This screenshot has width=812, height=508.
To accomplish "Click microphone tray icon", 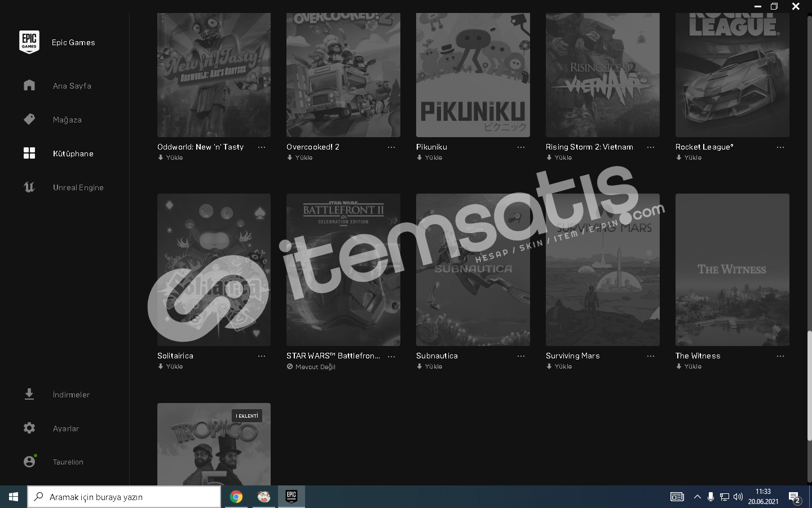I will [710, 497].
